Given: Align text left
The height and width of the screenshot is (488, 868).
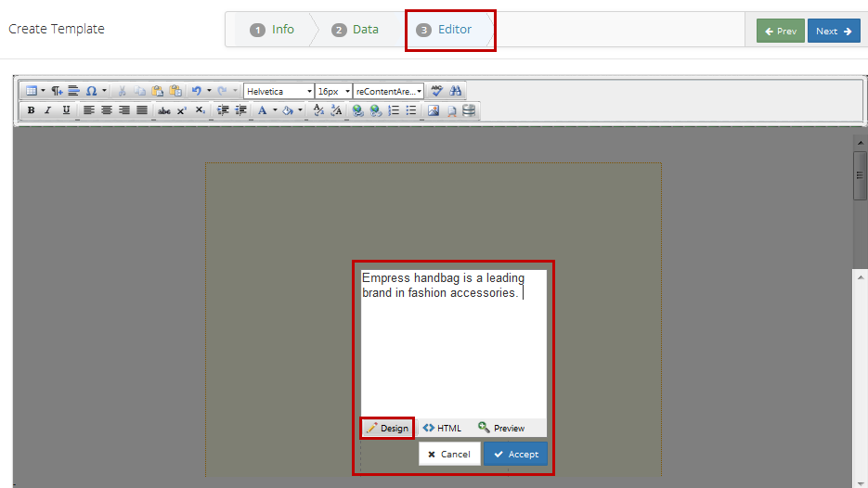Looking at the screenshot, I should tap(88, 110).
